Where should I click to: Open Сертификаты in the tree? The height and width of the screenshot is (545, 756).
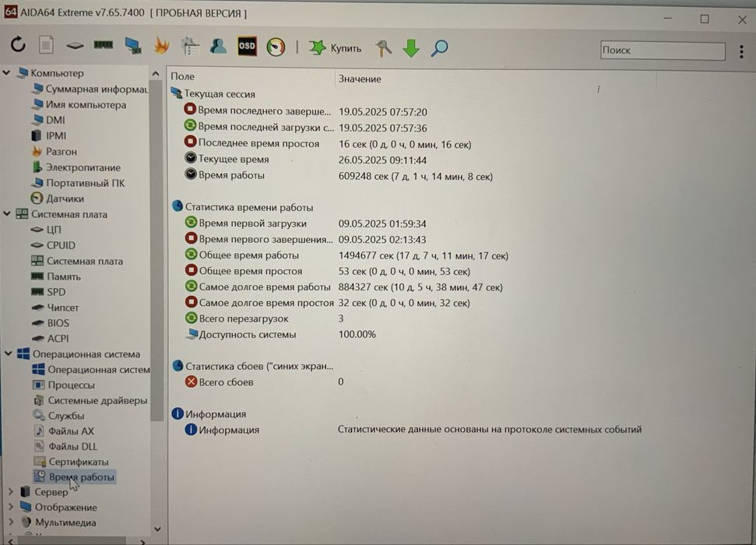point(72,462)
